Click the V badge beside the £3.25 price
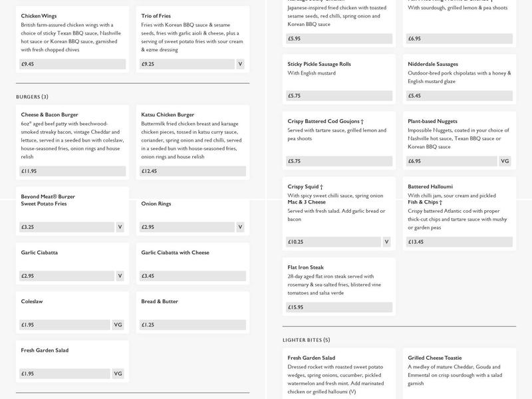The height and width of the screenshot is (399, 532). [x=120, y=227]
